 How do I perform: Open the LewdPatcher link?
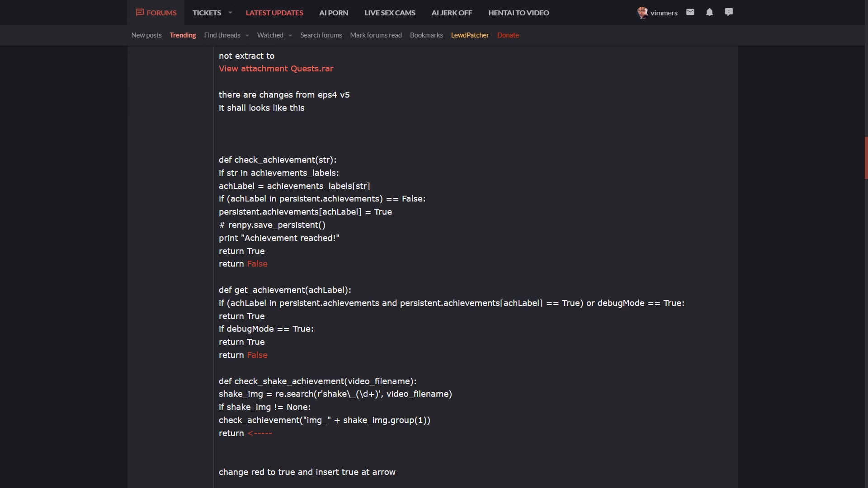[x=470, y=35]
